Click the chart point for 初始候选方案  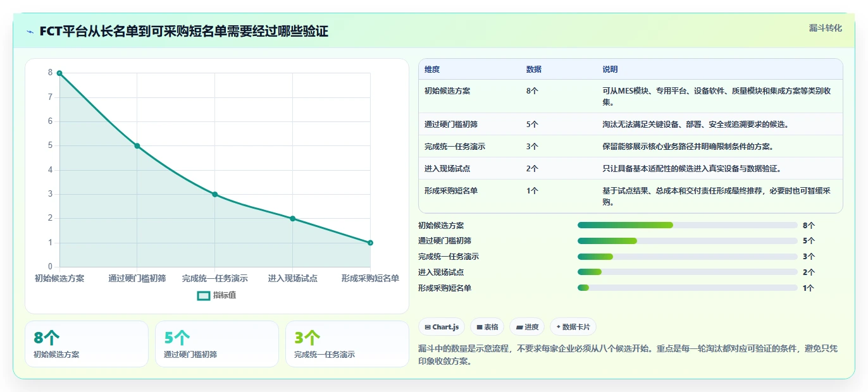point(59,73)
